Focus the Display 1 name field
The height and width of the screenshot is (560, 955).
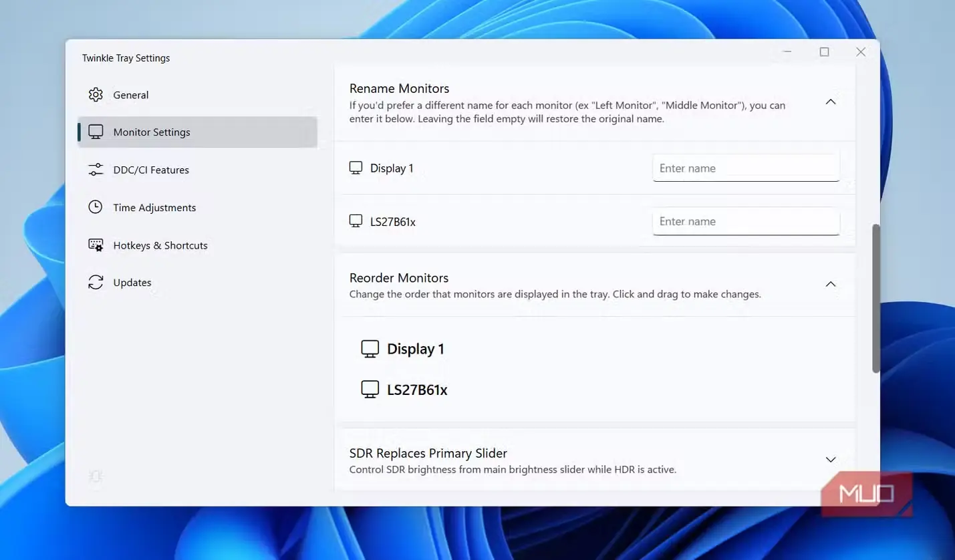pos(746,168)
